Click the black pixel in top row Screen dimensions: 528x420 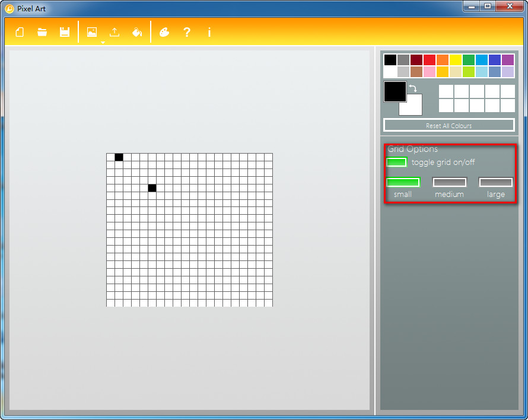(x=119, y=157)
